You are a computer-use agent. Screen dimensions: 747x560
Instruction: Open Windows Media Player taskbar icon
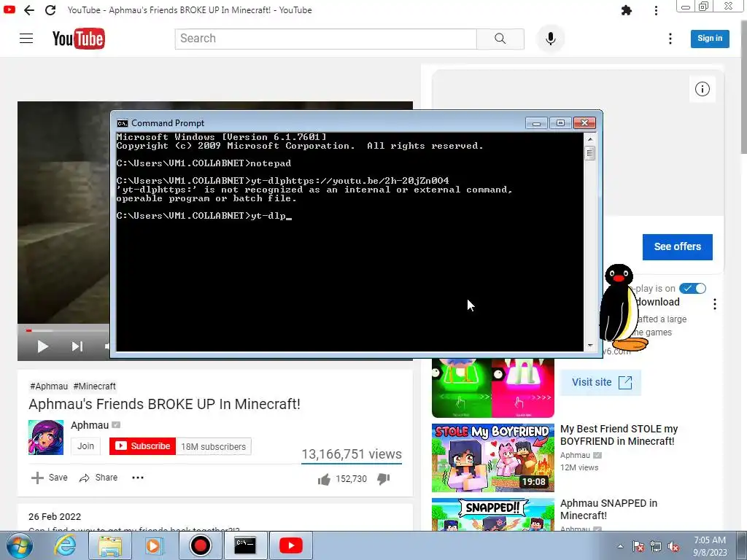[x=153, y=545]
